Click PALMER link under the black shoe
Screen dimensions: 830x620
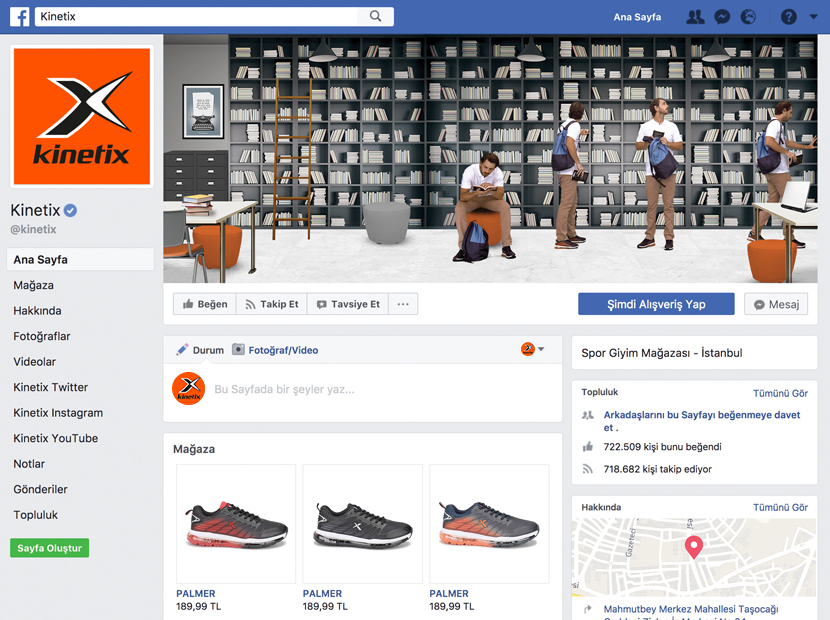pyautogui.click(x=322, y=594)
